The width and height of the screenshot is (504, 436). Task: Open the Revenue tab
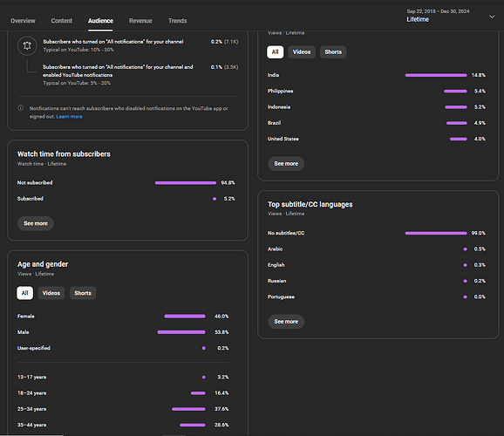(140, 21)
